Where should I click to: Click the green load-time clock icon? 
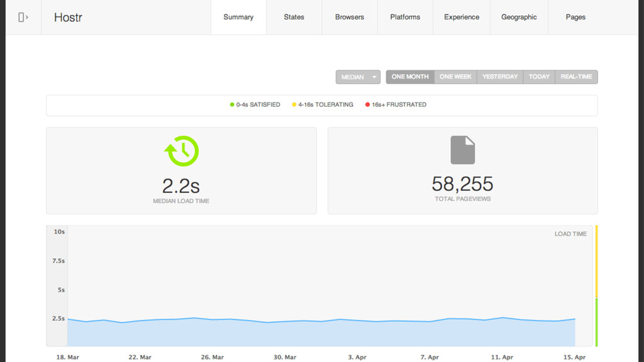coord(182,151)
